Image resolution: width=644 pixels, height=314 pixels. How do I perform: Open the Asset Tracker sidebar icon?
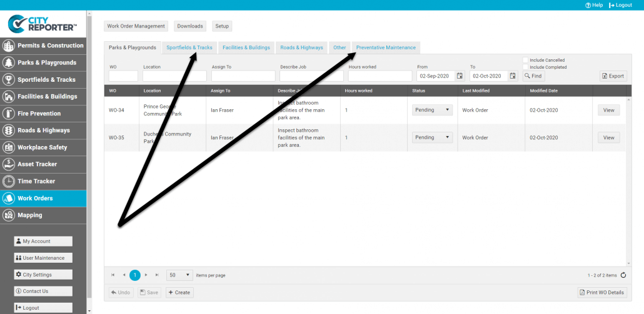coord(9,164)
